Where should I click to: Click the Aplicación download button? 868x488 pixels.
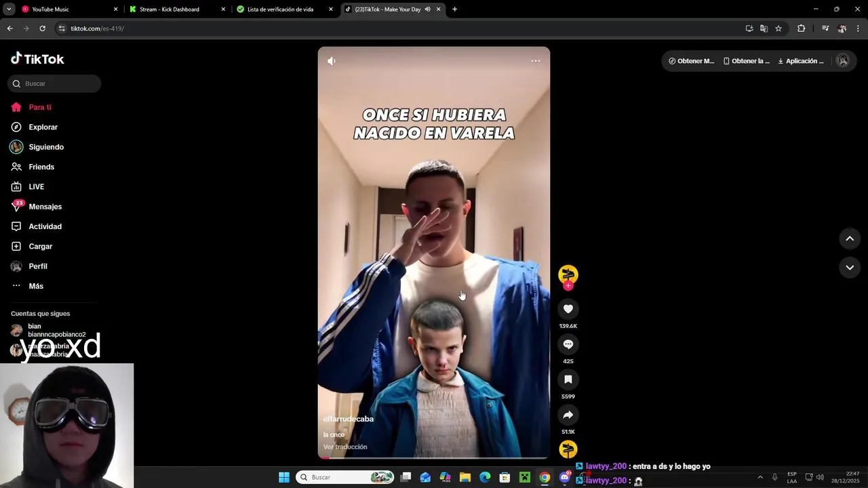801,61
